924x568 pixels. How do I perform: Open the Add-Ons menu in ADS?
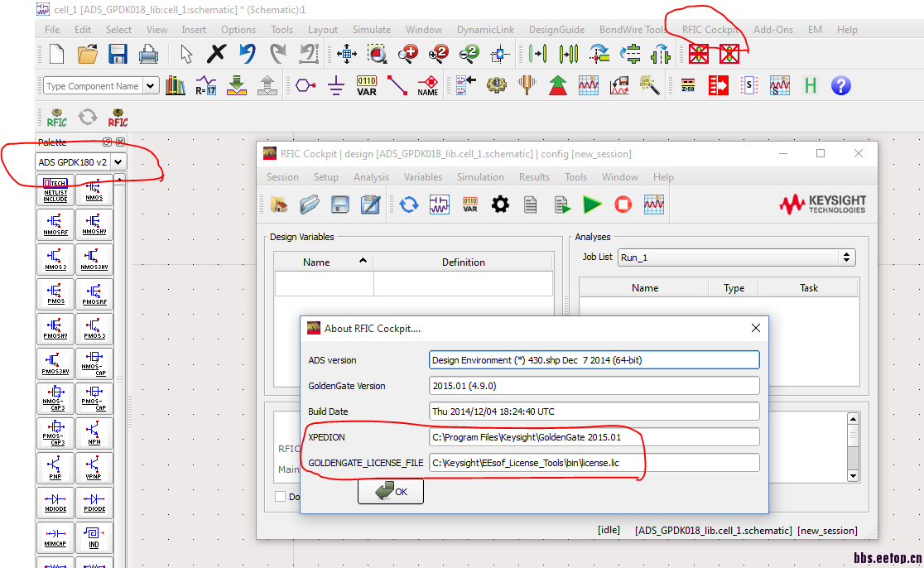[x=773, y=30]
